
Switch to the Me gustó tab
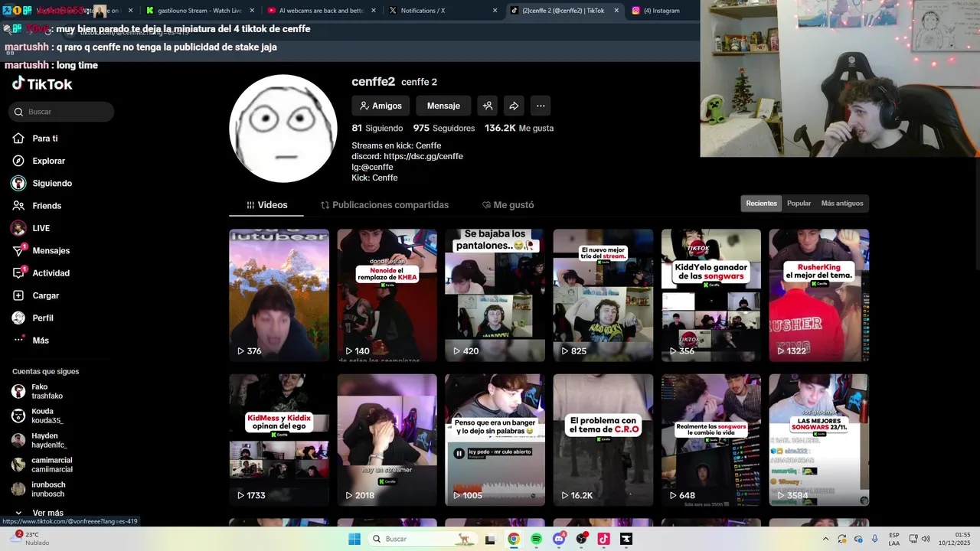[x=508, y=205]
